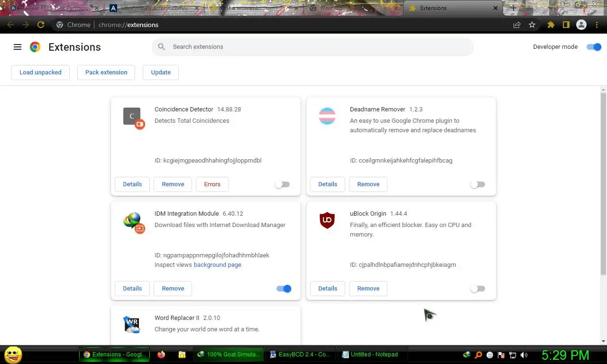Open the hamburger main menu
This screenshot has height=364, width=607.
point(18,47)
